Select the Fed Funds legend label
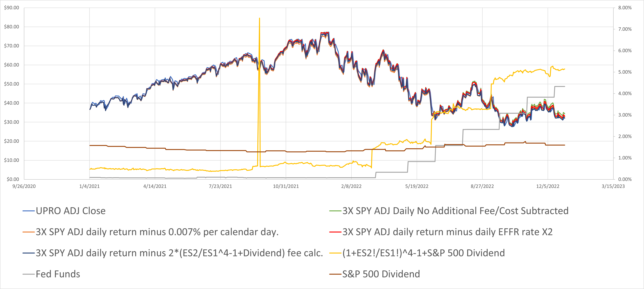This screenshot has height=289, width=644. click(x=58, y=274)
